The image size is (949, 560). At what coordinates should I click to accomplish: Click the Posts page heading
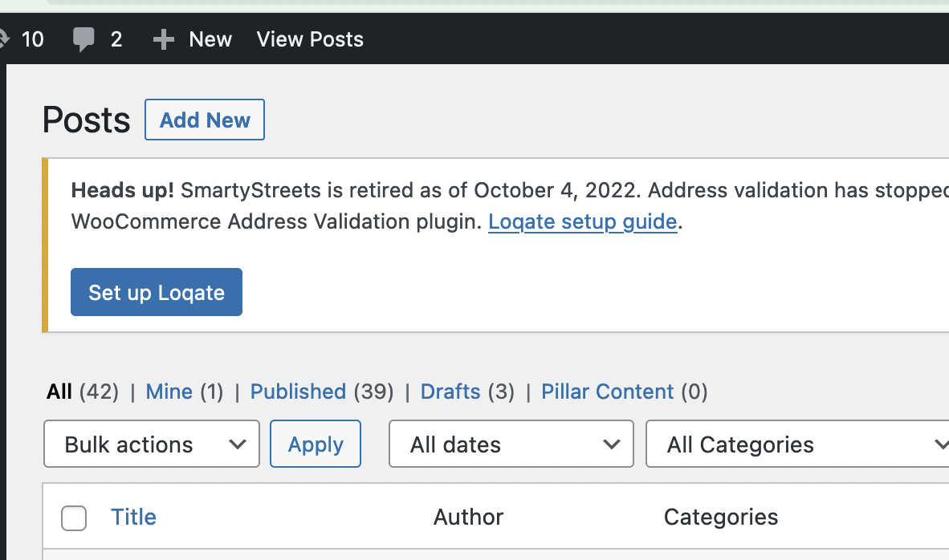tap(86, 120)
